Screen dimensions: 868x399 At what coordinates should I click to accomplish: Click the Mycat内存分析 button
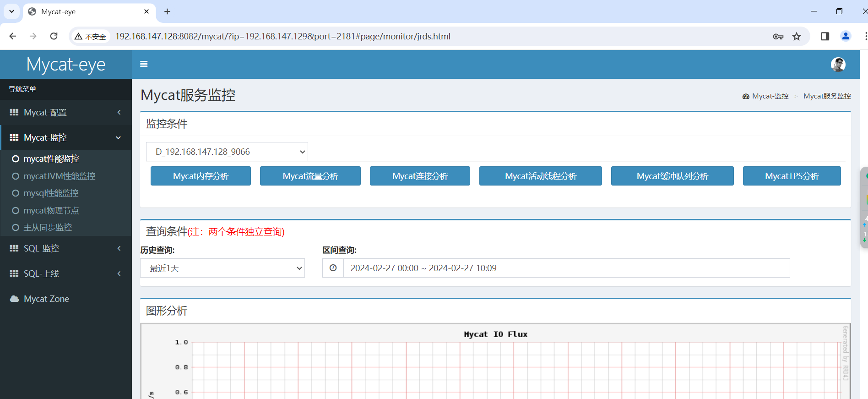click(x=201, y=176)
